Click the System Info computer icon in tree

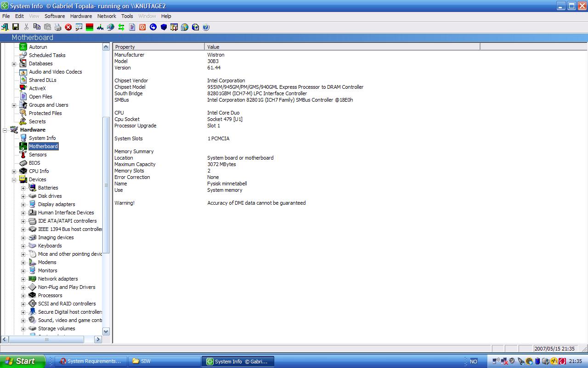[23, 138]
